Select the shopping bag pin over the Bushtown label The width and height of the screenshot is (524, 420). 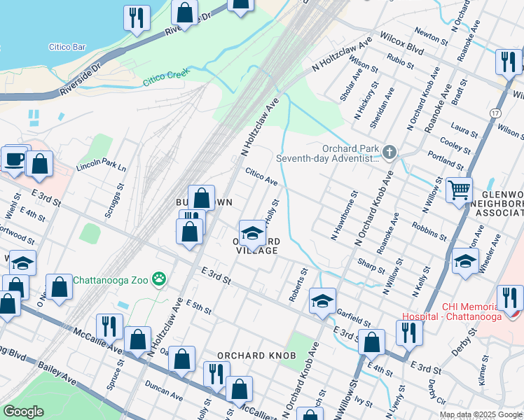201,199
